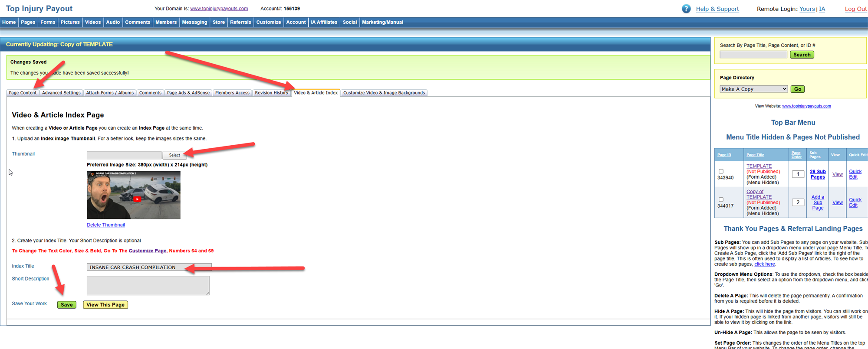Click the green Save button
This screenshot has height=349, width=868.
click(x=67, y=305)
